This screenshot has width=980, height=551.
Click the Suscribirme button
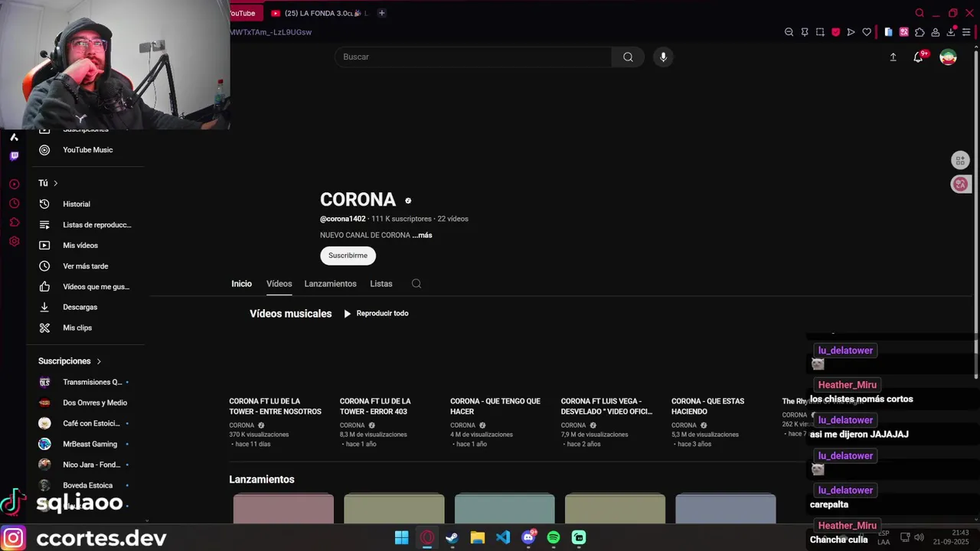tap(348, 256)
